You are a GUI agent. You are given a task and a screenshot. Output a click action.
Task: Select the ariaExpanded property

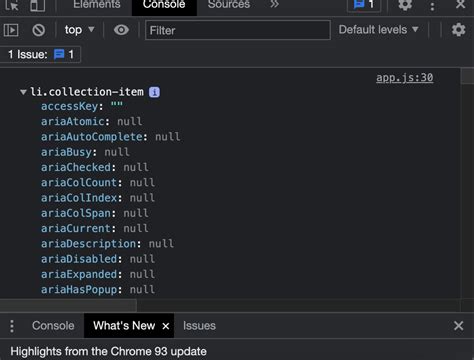[79, 274]
